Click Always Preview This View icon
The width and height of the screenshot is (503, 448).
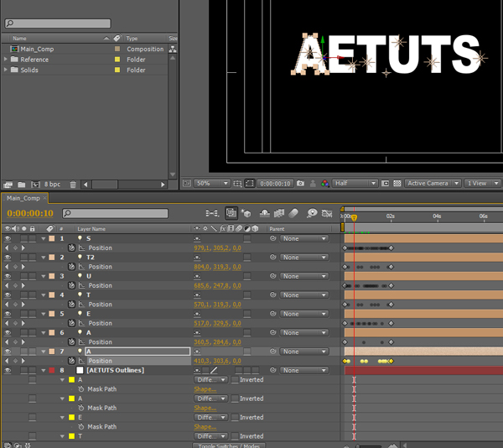point(187,183)
